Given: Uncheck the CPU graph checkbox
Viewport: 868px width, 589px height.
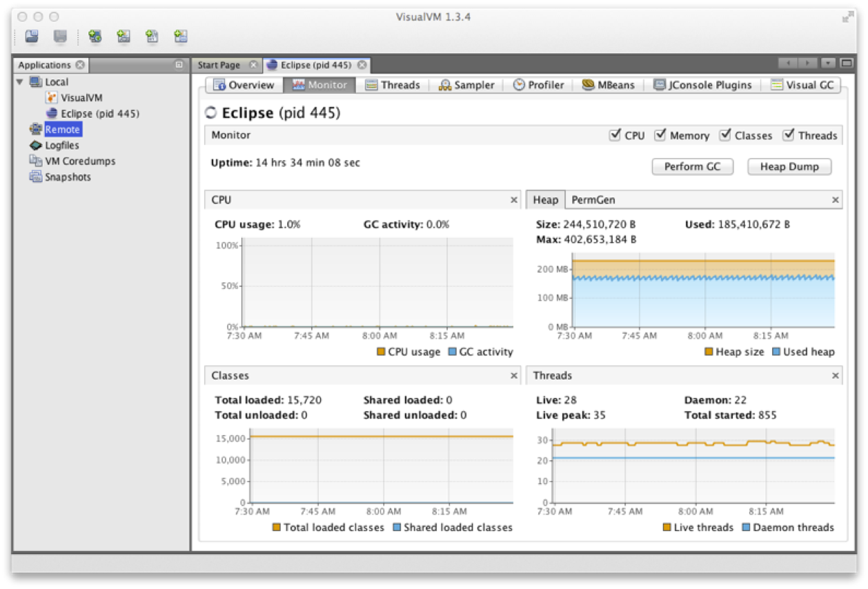Looking at the screenshot, I should tap(615, 135).
